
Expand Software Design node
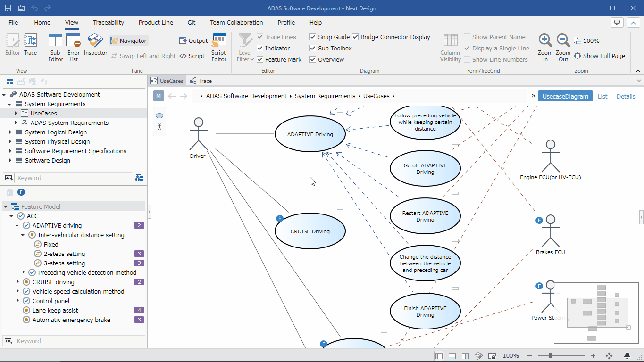[x=10, y=160]
